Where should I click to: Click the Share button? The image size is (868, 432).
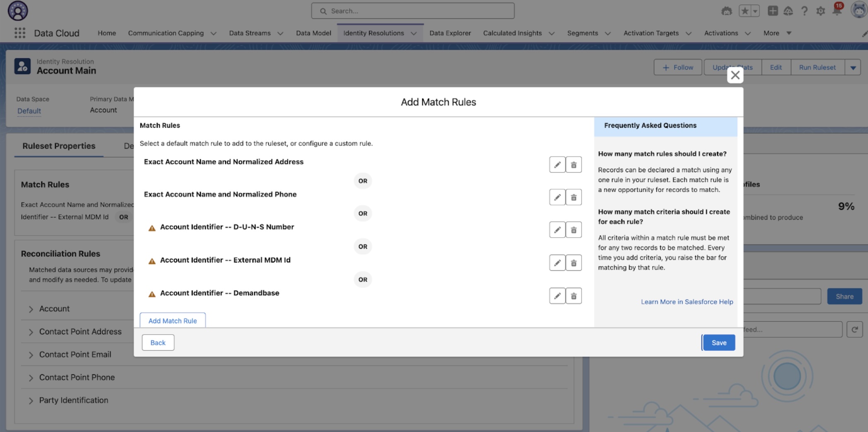844,296
